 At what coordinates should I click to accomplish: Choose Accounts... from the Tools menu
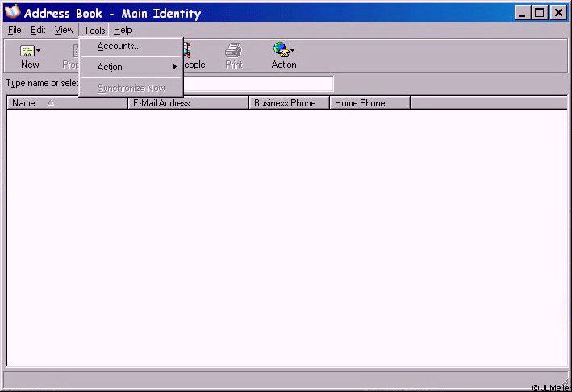click(132, 46)
